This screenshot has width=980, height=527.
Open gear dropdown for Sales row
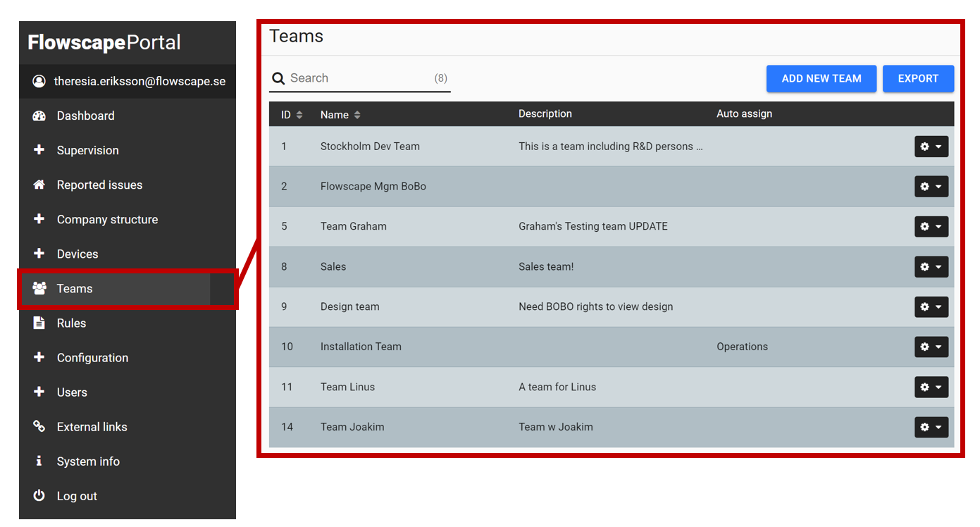pos(931,267)
